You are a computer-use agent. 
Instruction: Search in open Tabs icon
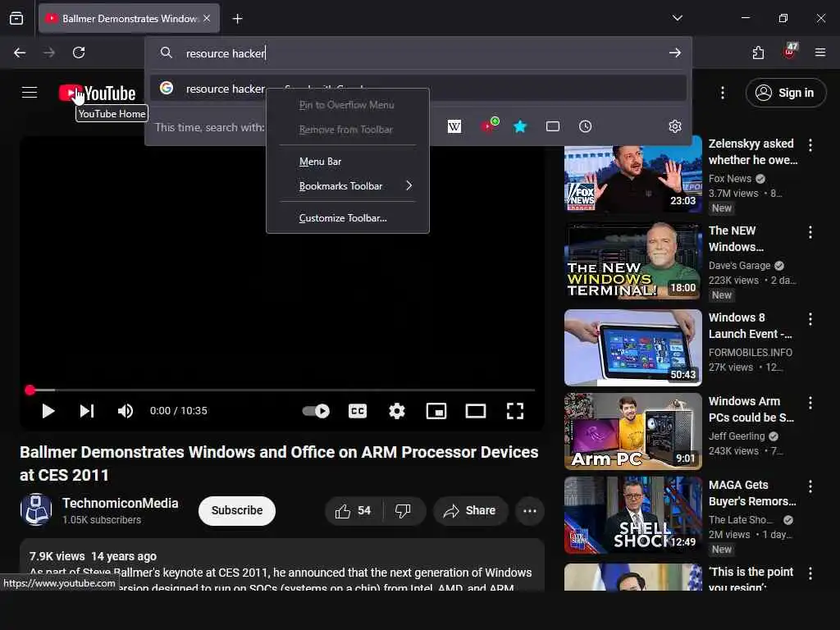[x=552, y=126]
